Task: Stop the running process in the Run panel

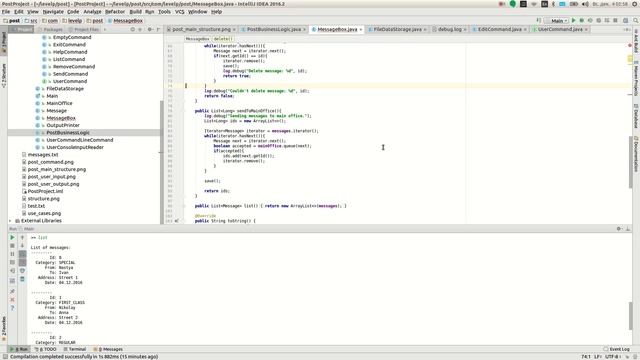Action: [x=12, y=246]
